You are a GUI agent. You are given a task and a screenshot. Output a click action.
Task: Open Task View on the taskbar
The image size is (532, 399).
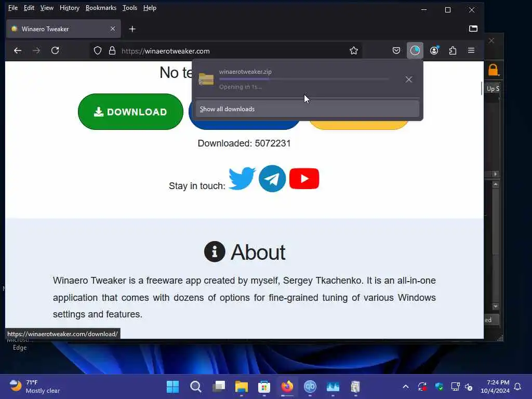[x=219, y=387]
